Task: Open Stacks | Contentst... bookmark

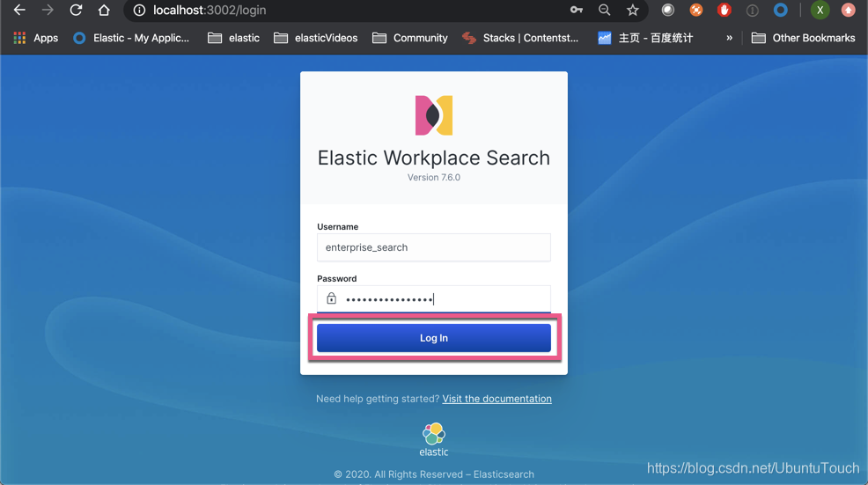Action: 520,38
